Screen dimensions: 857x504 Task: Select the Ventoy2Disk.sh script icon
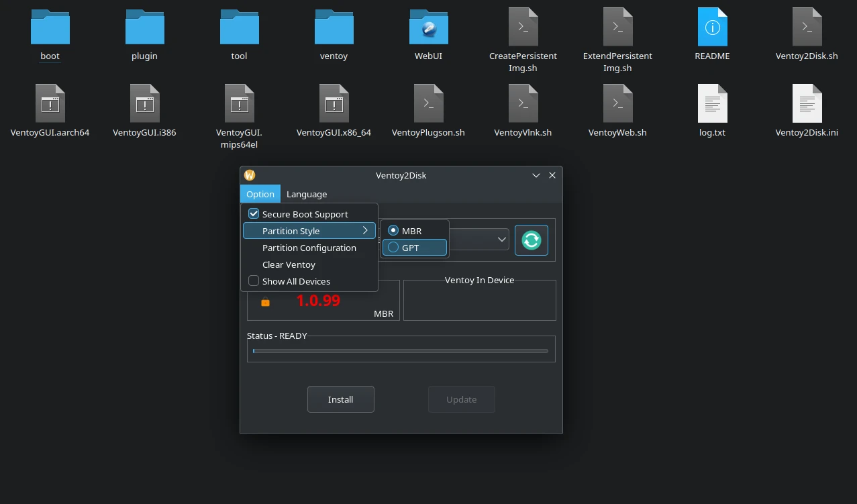807,27
